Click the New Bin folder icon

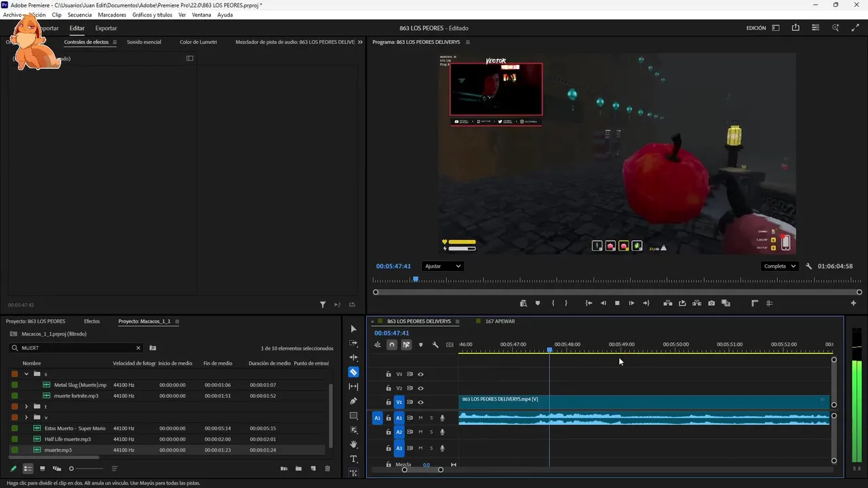click(x=298, y=468)
